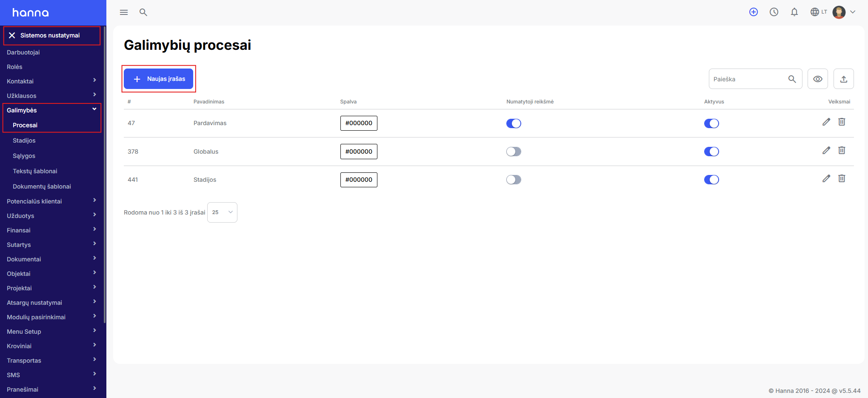Open Darbuotojai in sidebar
868x398 pixels.
tap(23, 52)
